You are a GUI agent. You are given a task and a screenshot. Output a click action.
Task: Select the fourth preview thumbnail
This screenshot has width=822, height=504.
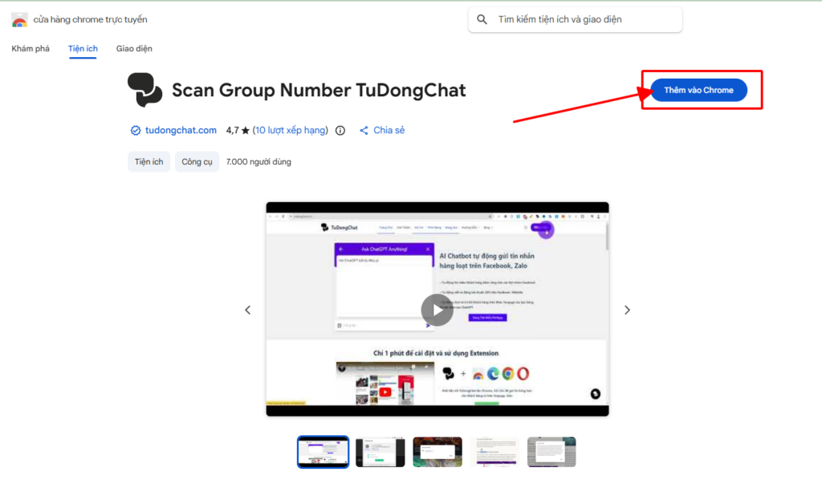(x=494, y=452)
